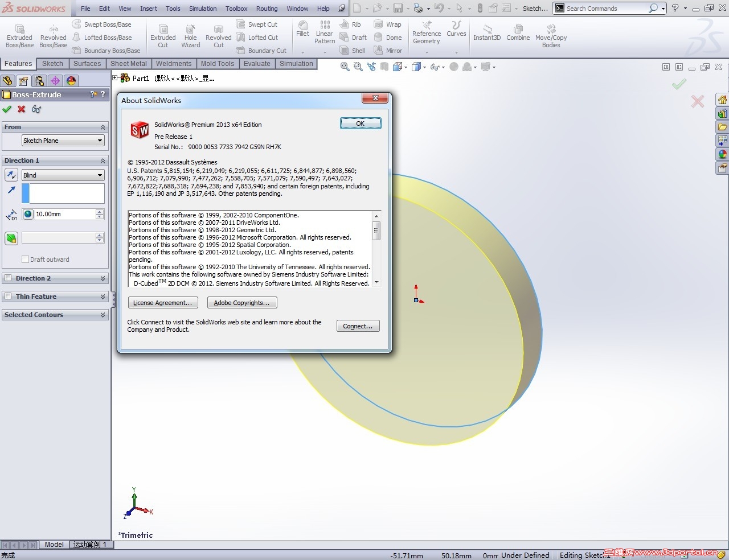The image size is (729, 560).
Task: Switch to the Model tab at the bottom
Action: [54, 545]
